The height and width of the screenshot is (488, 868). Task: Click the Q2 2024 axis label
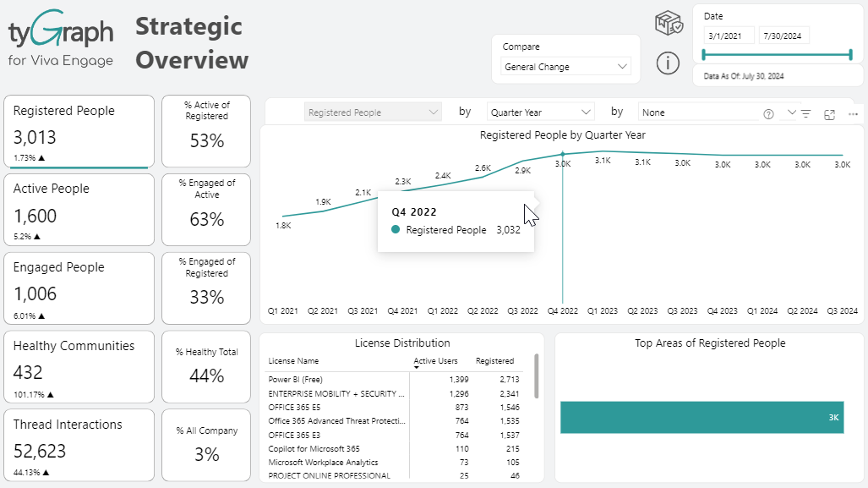[x=802, y=311]
